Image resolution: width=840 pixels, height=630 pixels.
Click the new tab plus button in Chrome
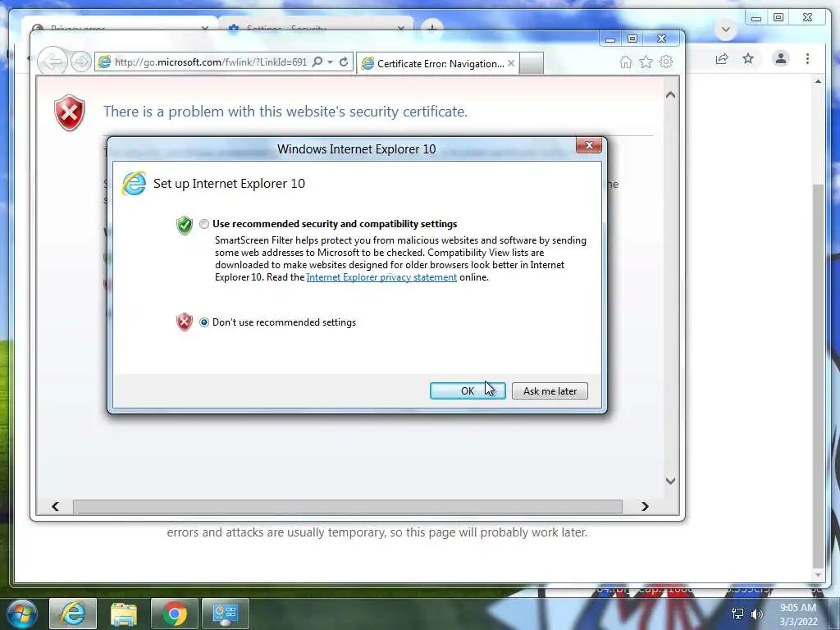click(431, 27)
